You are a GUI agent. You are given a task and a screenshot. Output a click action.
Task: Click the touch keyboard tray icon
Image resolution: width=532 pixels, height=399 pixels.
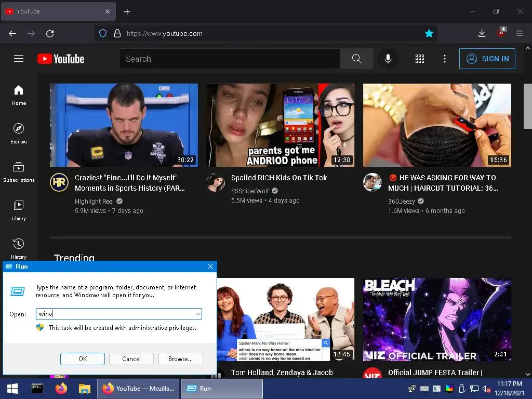pos(424,389)
